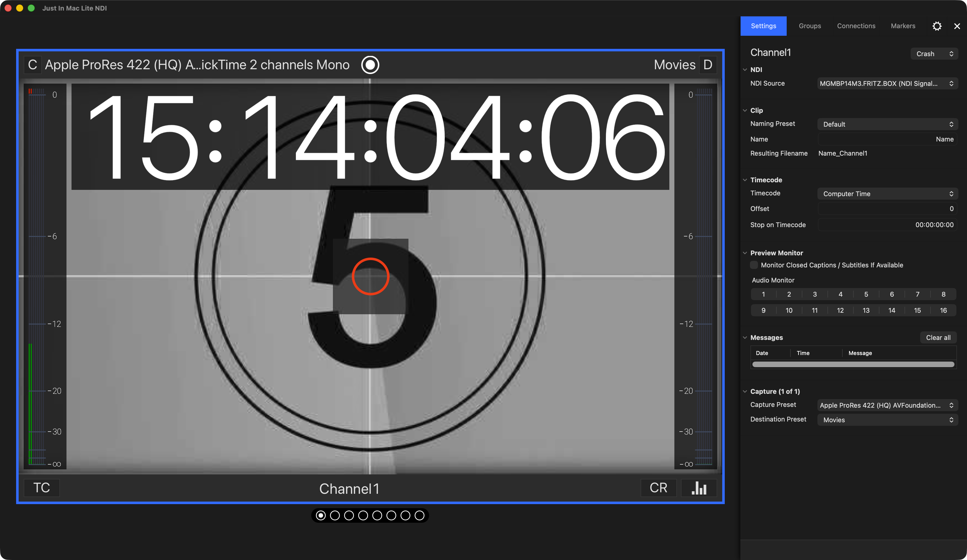
Task: Open settings gear icon in inspector
Action: click(x=937, y=26)
